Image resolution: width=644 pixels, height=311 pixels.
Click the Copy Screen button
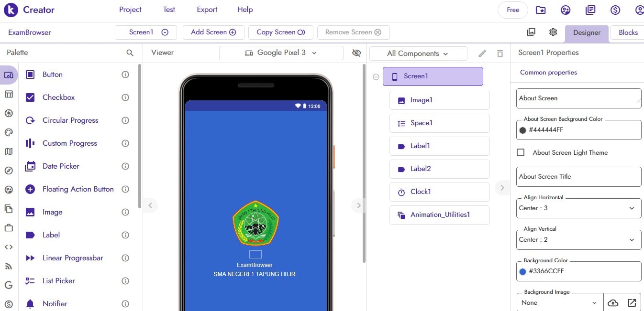pyautogui.click(x=281, y=32)
